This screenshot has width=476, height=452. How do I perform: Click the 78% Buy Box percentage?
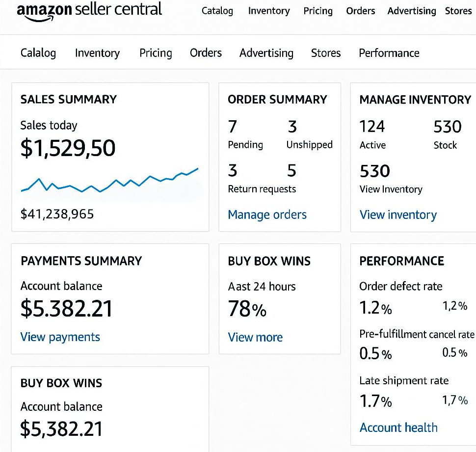click(247, 309)
